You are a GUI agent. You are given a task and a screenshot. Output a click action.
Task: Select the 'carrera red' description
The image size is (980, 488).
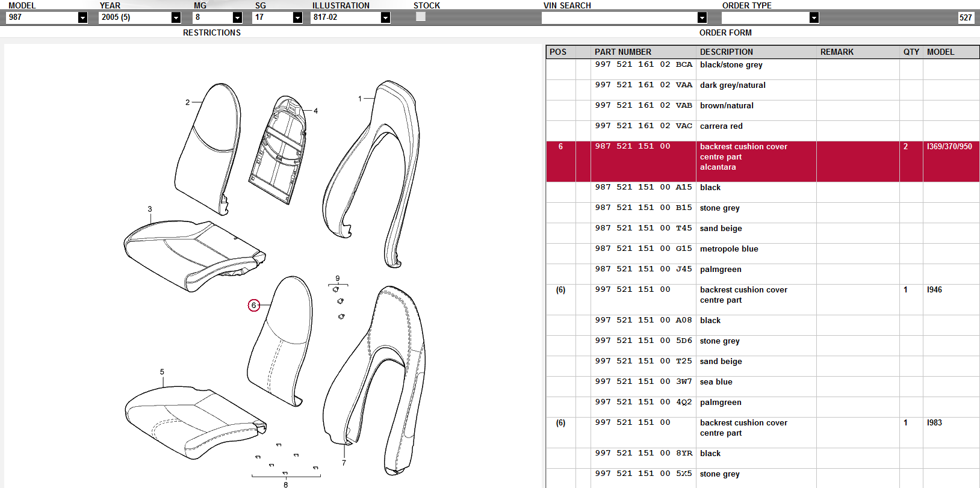(721, 126)
